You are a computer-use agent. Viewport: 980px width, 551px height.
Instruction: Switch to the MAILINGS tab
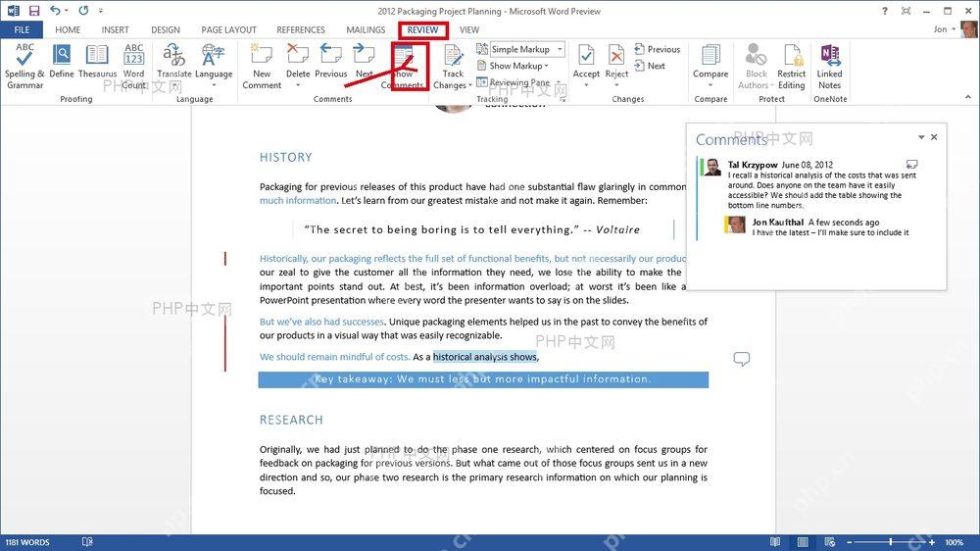pyautogui.click(x=366, y=30)
